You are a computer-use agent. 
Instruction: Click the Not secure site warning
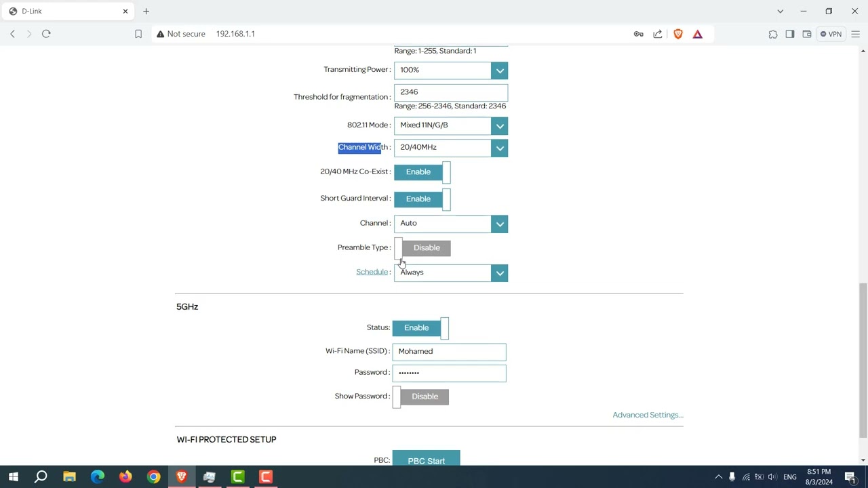[x=180, y=34]
